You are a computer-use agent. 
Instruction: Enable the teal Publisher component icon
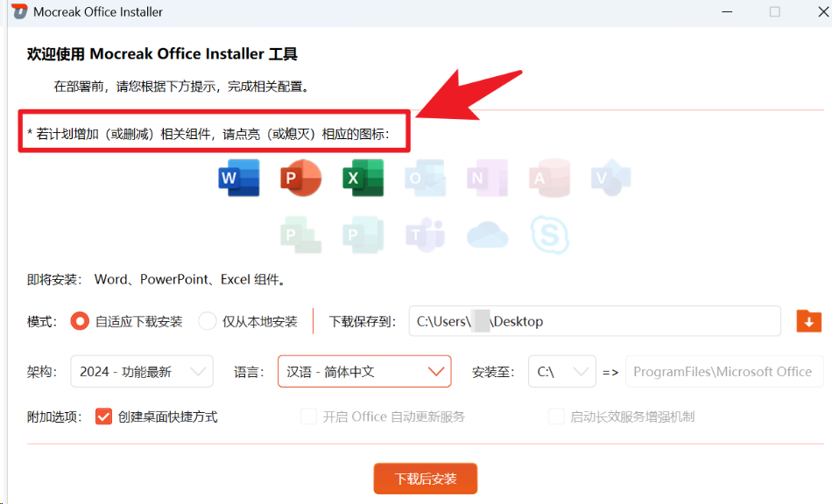(x=363, y=234)
